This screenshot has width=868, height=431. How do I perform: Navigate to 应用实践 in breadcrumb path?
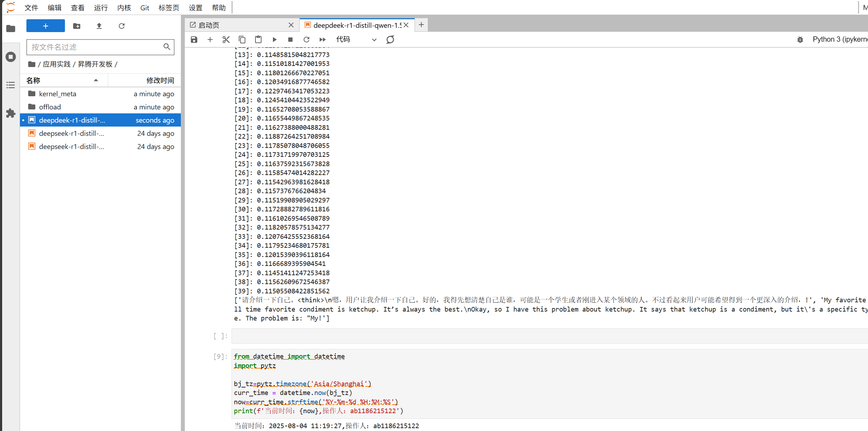(57, 64)
